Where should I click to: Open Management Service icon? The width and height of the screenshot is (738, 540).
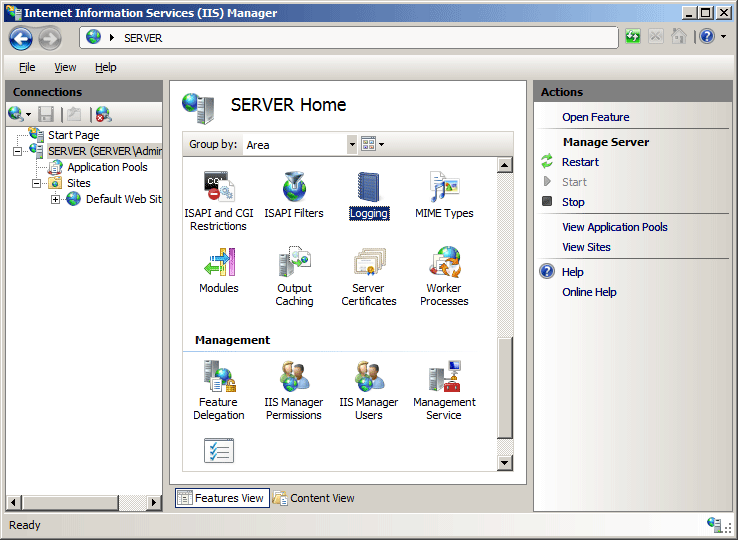444,390
